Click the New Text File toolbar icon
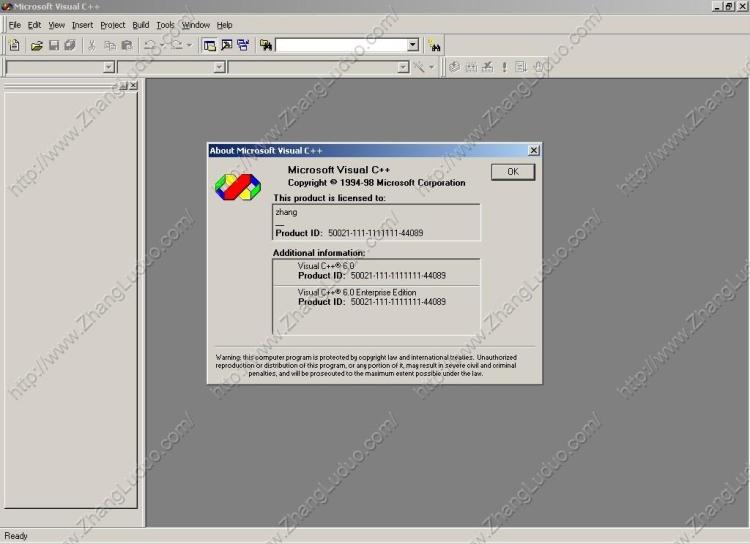This screenshot has height=544, width=750. click(x=15, y=45)
